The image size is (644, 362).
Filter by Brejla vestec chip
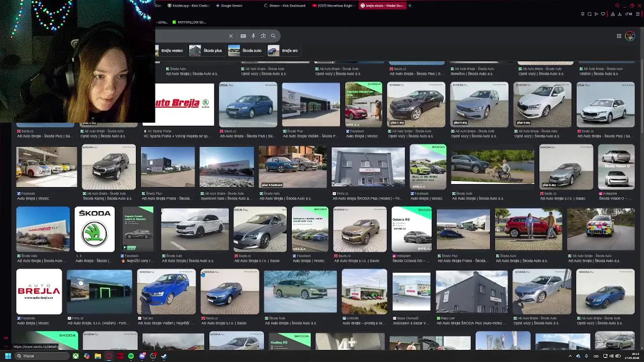click(x=170, y=50)
